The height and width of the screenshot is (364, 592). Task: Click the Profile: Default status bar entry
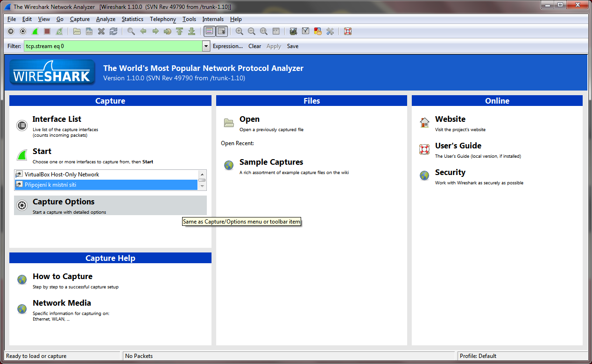tap(478, 356)
